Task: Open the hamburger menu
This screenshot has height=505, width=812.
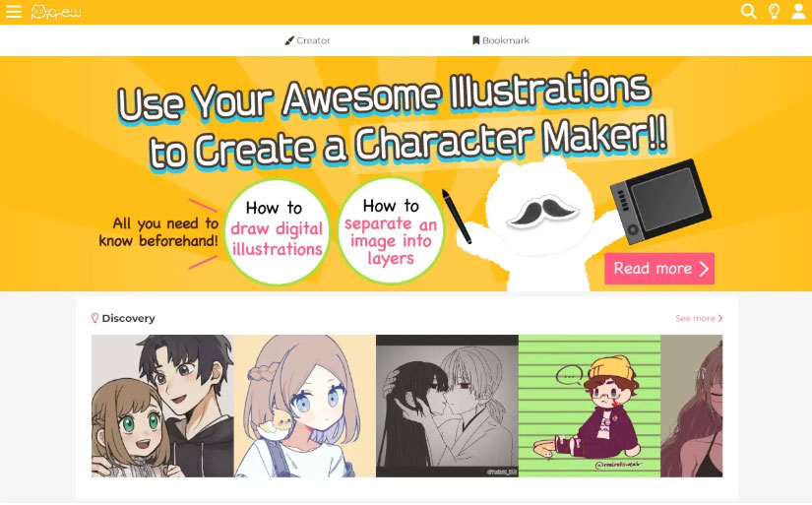Action: 14,12
